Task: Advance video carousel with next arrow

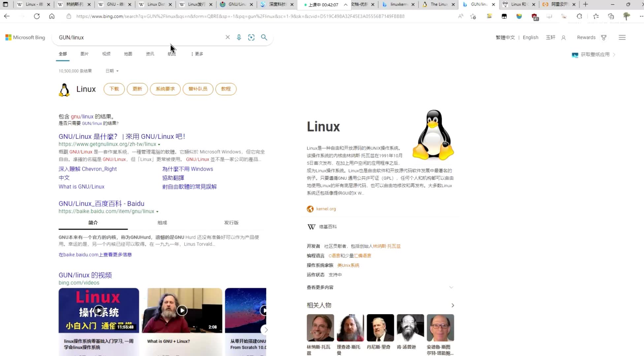Action: click(265, 330)
